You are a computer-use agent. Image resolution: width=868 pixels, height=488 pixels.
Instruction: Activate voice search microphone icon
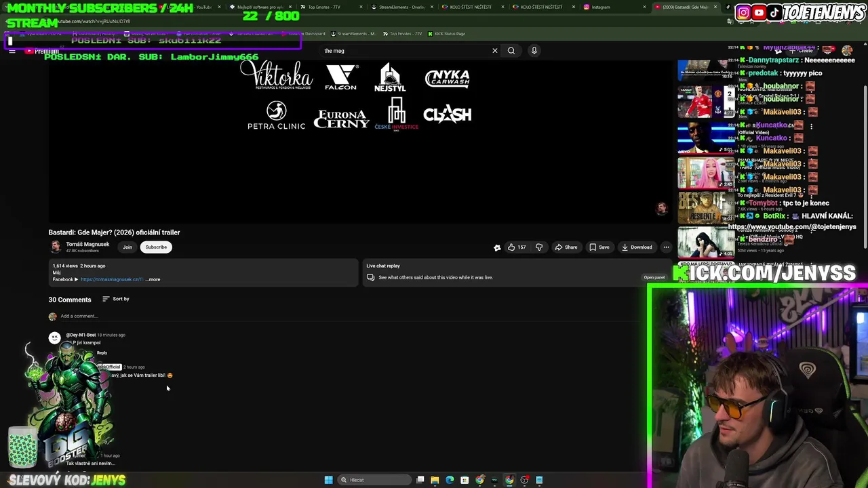[534, 51]
